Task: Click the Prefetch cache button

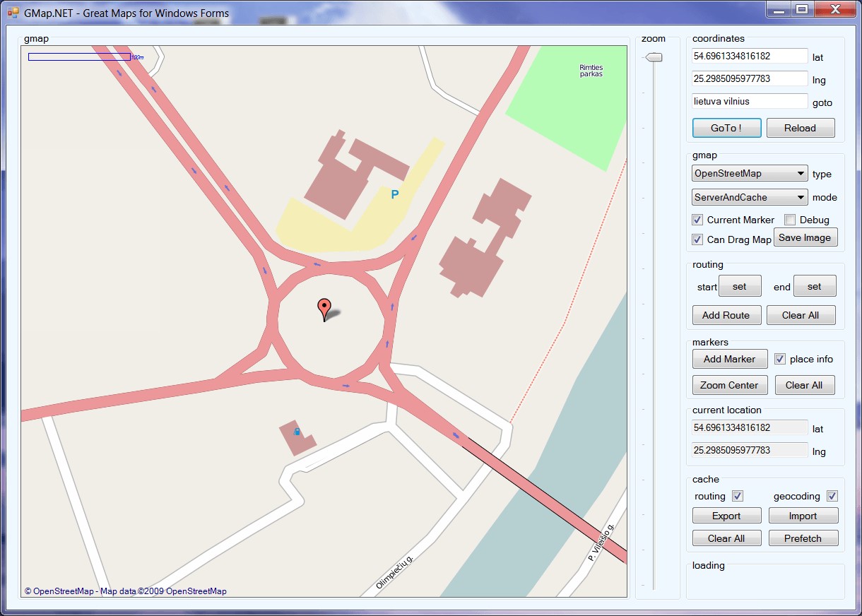Action: pyautogui.click(x=803, y=538)
